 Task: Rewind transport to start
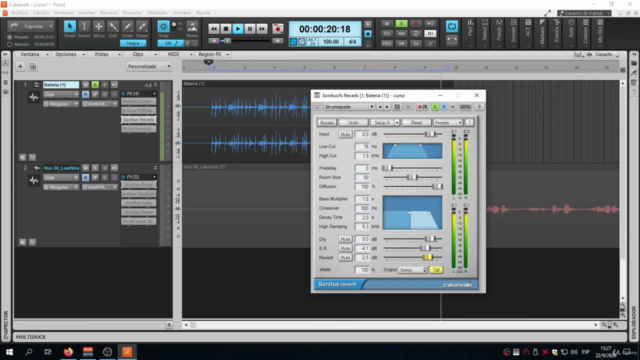(x=213, y=29)
